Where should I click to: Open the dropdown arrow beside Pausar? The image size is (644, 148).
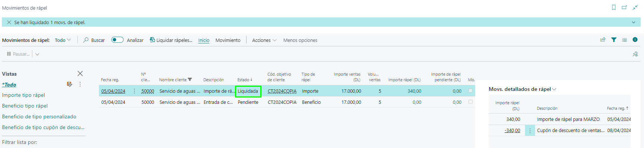pos(37,54)
